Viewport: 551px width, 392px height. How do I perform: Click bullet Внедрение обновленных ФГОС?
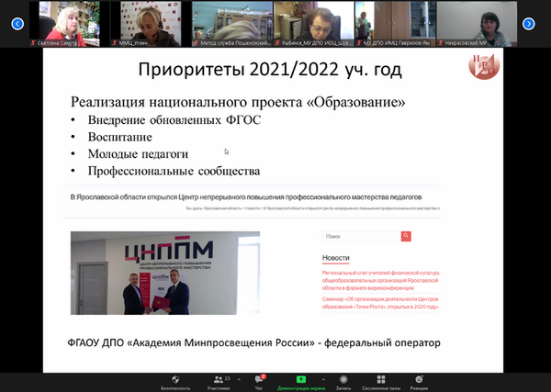(174, 120)
